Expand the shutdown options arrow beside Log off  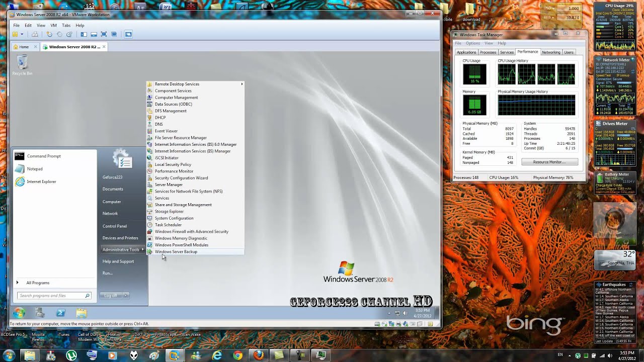(x=126, y=296)
